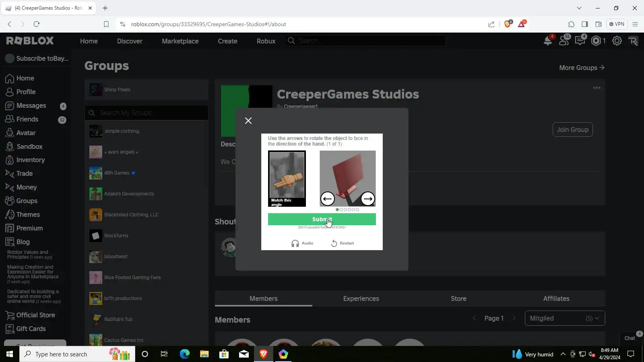Open Robux in top navigation
Image resolution: width=644 pixels, height=362 pixels.
click(266, 41)
